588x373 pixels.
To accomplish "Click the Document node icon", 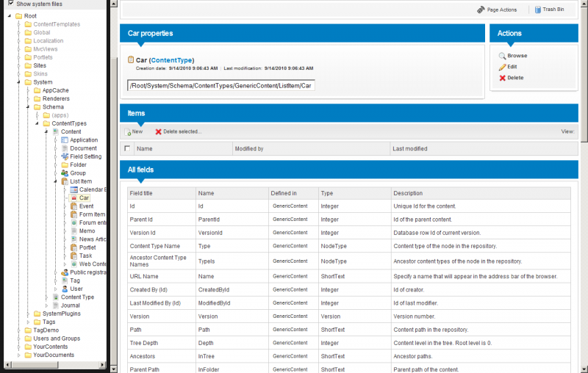I will [x=65, y=148].
